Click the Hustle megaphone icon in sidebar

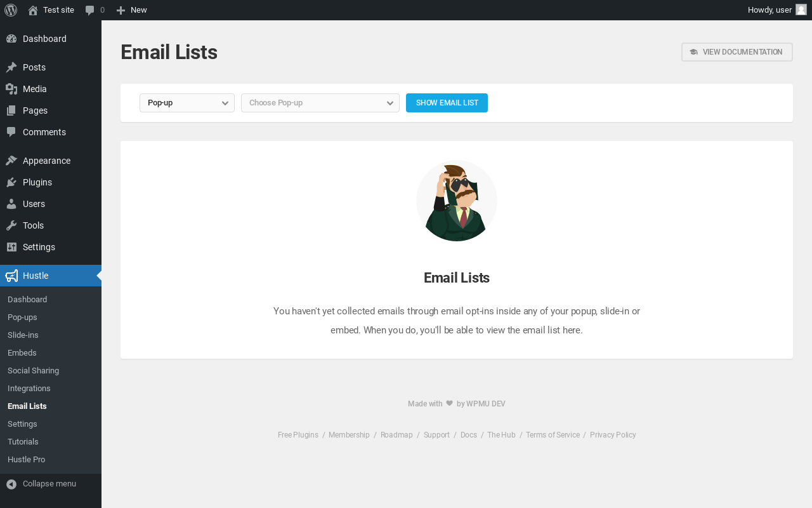coord(11,276)
